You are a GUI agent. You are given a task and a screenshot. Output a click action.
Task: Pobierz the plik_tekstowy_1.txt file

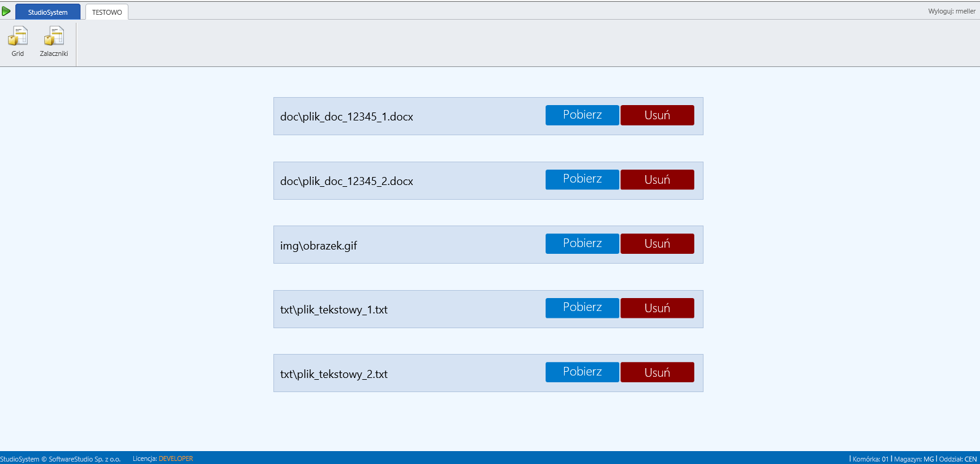582,308
